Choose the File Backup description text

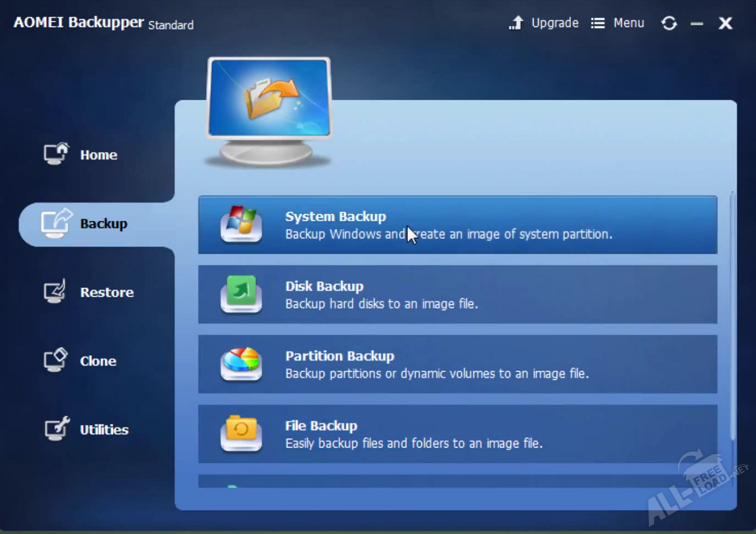click(x=413, y=444)
